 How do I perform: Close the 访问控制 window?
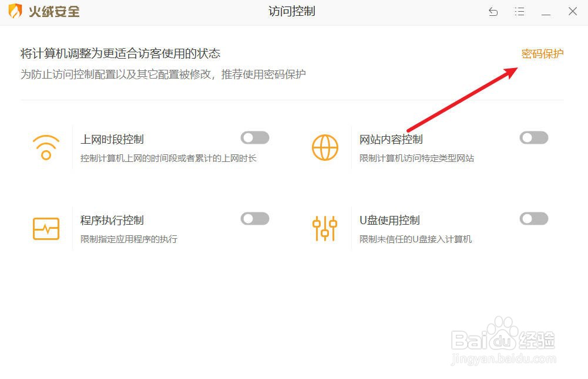pyautogui.click(x=573, y=12)
